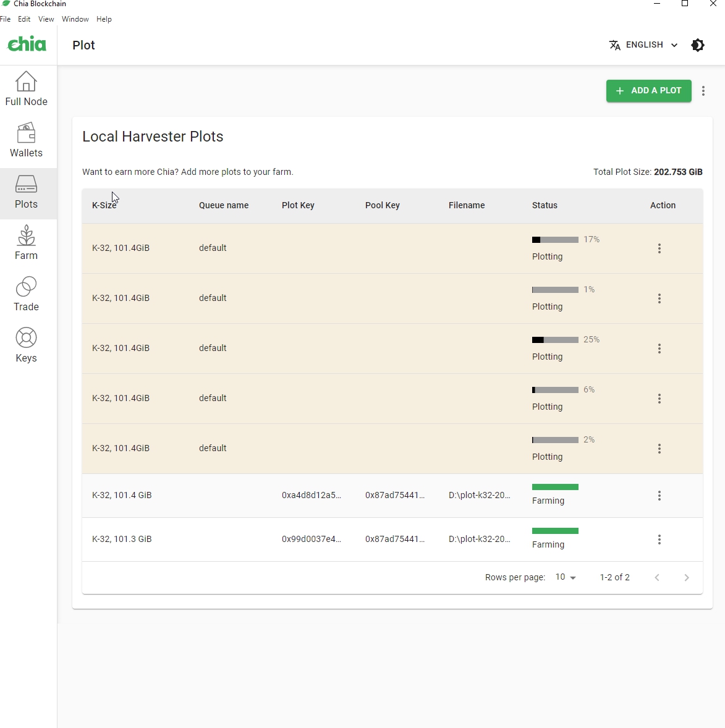Click the Filename column header

click(x=467, y=205)
